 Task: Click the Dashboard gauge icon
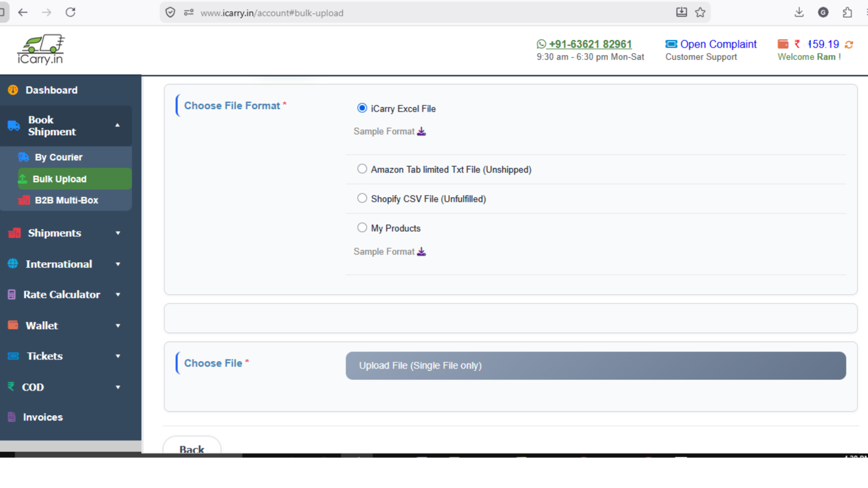coord(13,90)
